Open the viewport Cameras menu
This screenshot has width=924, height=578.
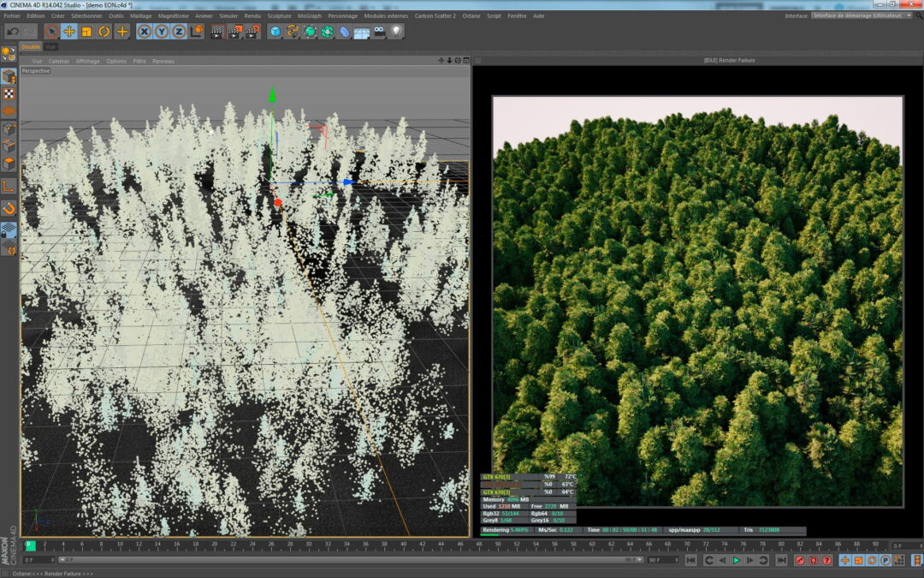coord(59,62)
